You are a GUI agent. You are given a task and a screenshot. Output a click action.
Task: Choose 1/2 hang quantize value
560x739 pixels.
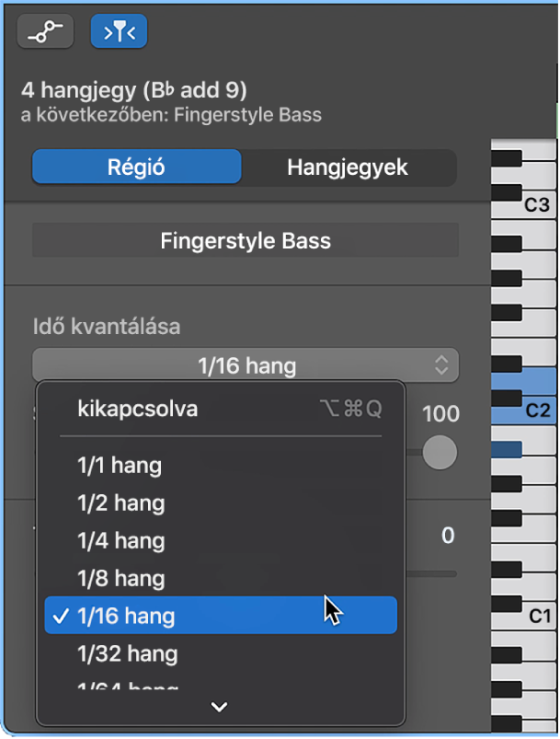tap(120, 503)
